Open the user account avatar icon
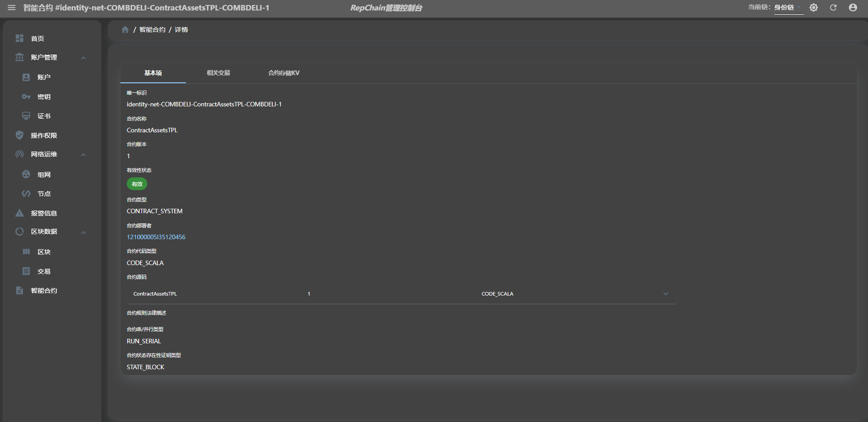 (x=853, y=8)
